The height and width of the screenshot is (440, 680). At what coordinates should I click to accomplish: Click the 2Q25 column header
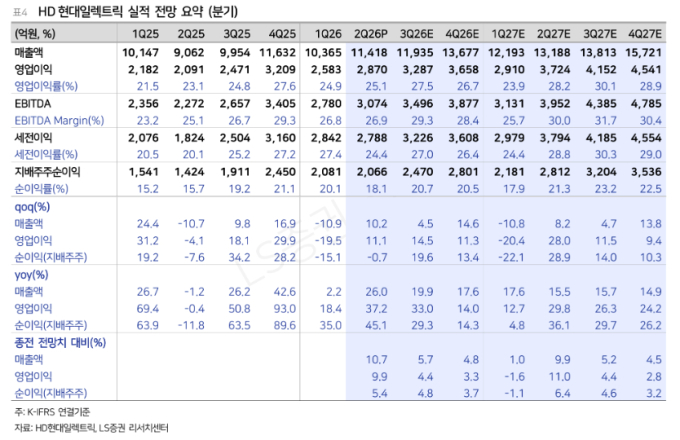191,34
